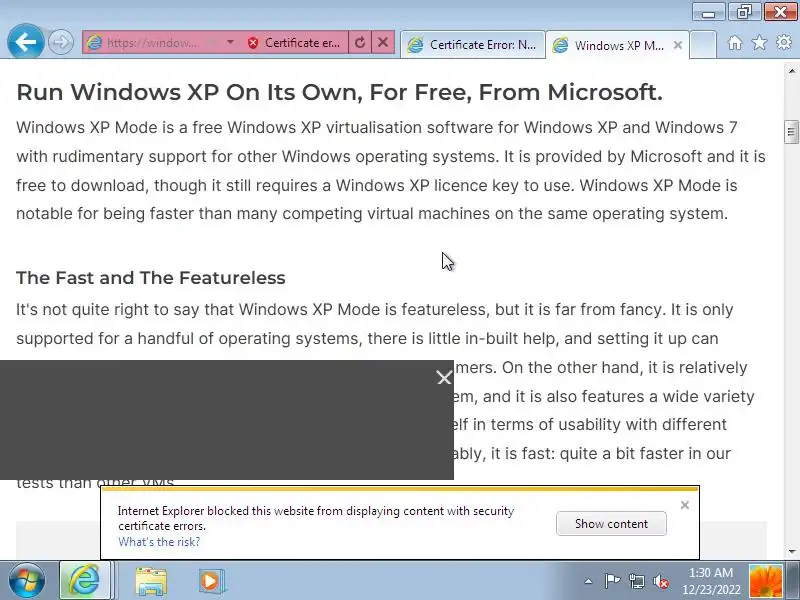Close the Windows XP M... tab
This screenshot has height=600, width=800.
[x=678, y=45]
